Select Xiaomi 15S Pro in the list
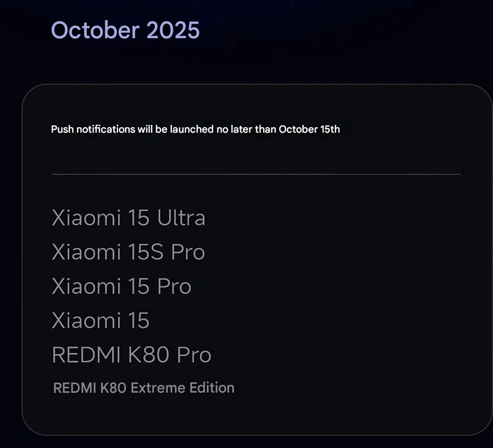Screen dimensions: 493x448 click(128, 252)
